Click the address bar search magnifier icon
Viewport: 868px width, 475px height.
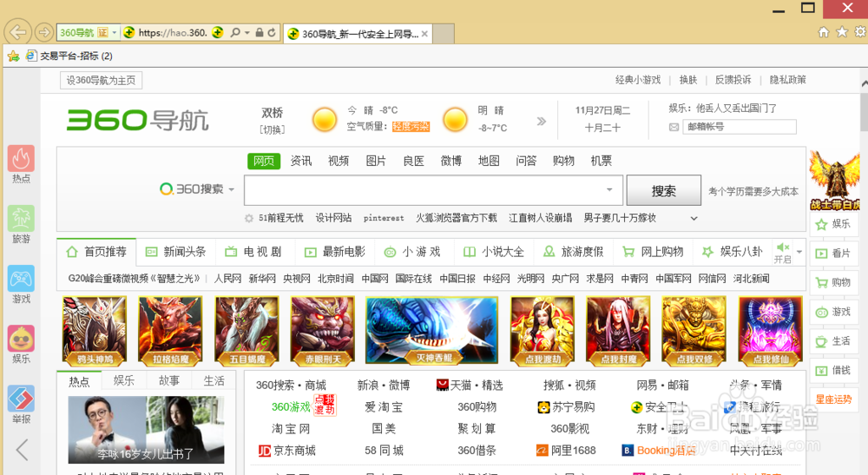click(235, 33)
